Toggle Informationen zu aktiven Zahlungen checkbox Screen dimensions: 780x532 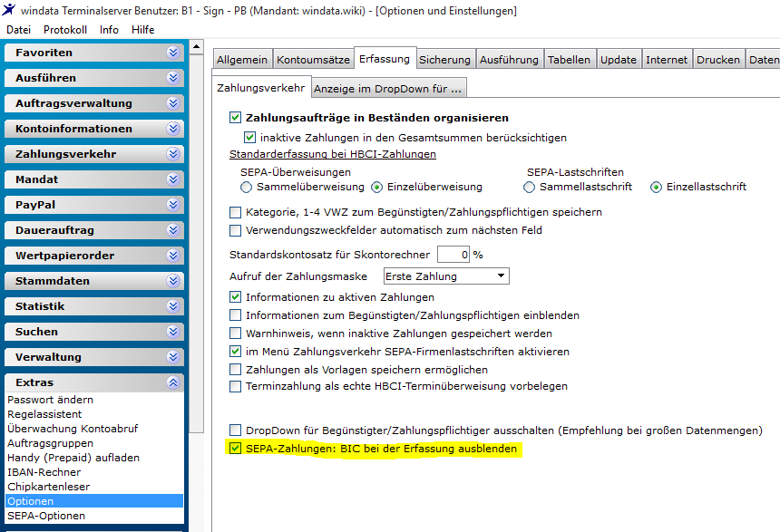[x=235, y=297]
